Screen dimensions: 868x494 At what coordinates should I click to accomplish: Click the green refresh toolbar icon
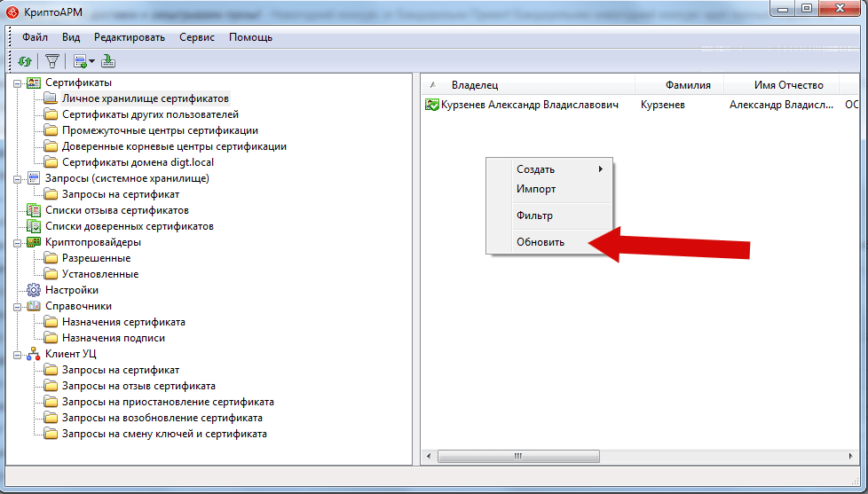click(25, 61)
